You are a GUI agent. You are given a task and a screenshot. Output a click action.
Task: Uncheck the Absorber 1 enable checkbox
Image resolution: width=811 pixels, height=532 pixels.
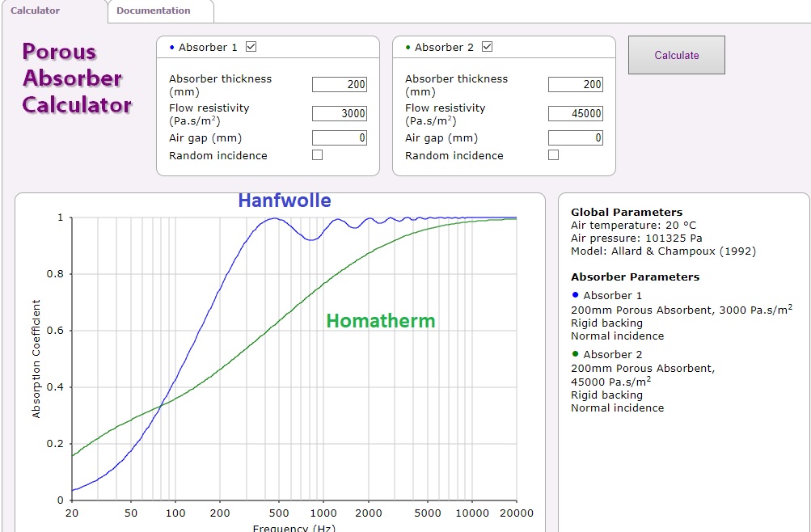click(x=251, y=47)
